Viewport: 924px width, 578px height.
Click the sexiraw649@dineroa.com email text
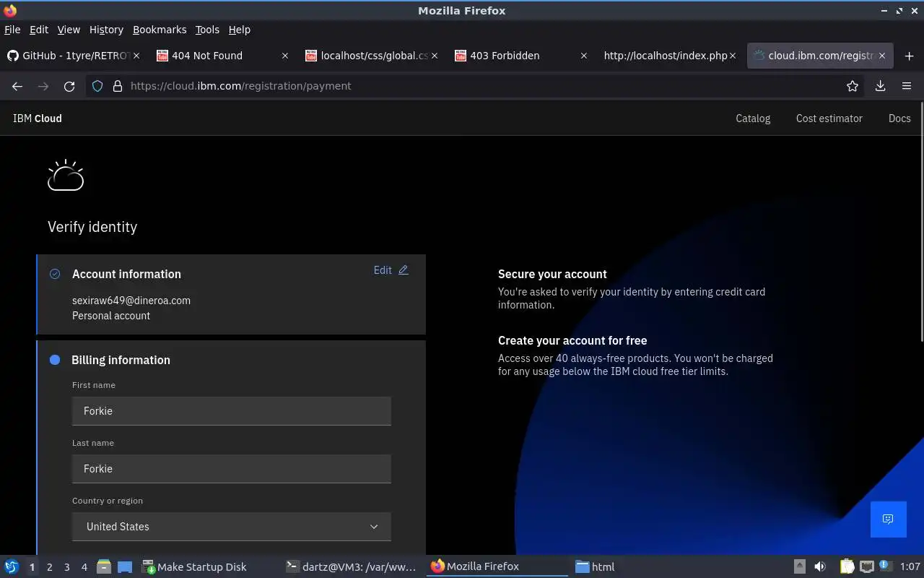click(x=131, y=301)
